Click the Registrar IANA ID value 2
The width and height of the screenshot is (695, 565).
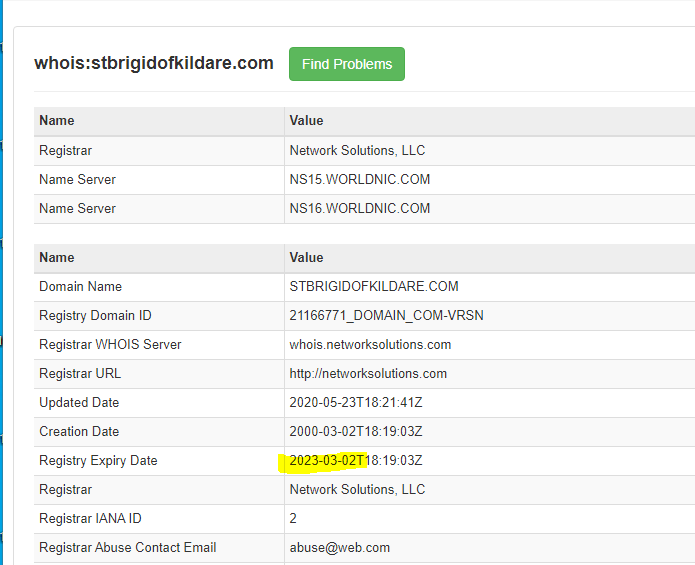293,519
